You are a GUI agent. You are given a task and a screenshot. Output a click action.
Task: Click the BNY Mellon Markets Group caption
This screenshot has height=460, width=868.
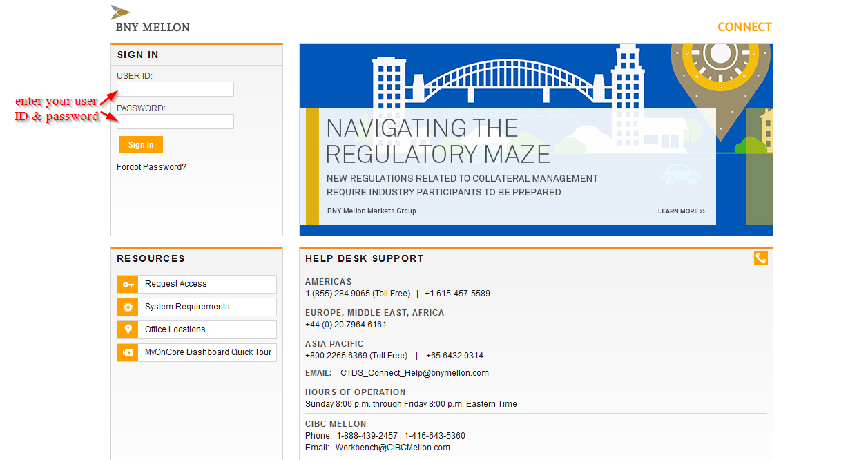click(x=372, y=211)
